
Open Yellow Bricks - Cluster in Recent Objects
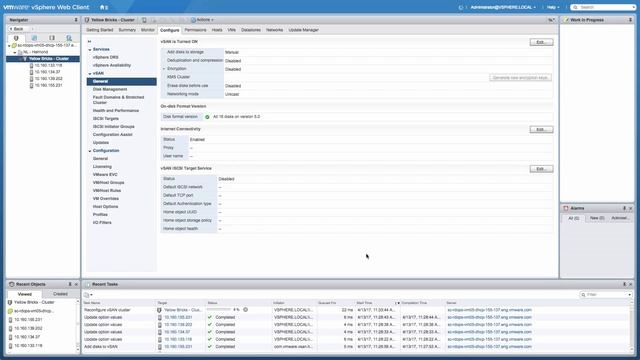[x=34, y=302]
